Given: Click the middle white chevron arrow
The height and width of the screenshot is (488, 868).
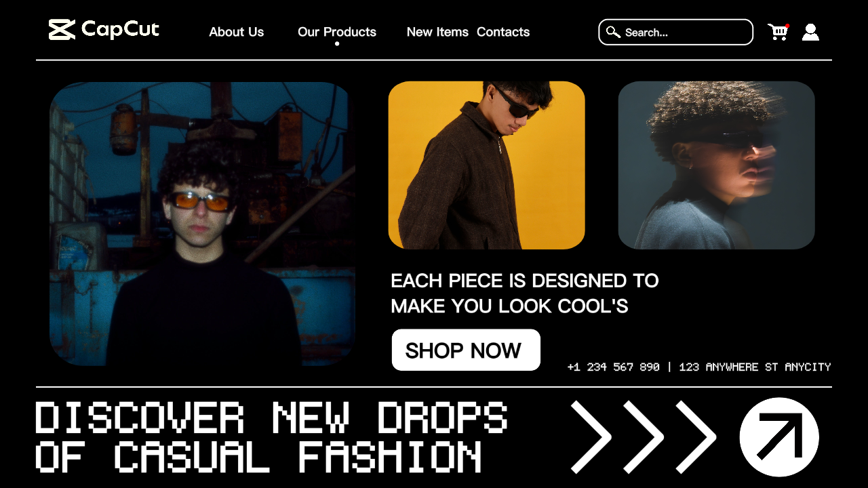Looking at the screenshot, I should tap(643, 437).
